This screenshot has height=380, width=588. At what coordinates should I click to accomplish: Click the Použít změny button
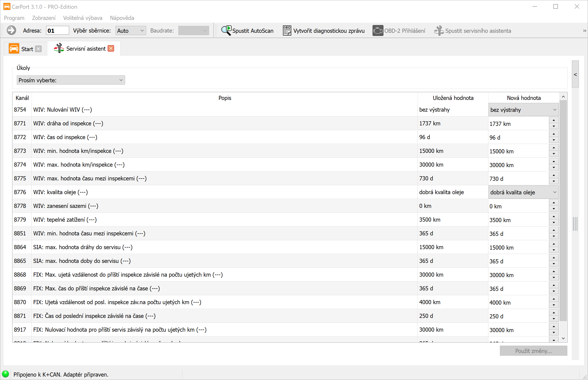coord(533,351)
